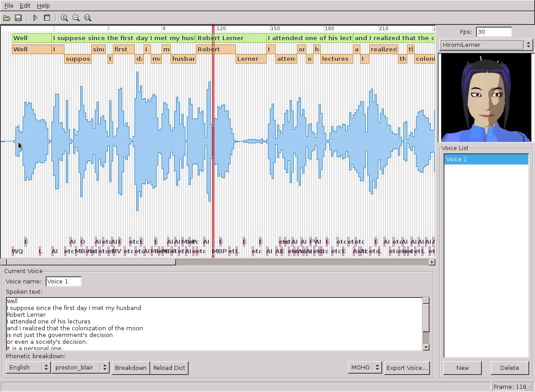This screenshot has width=535, height=392.
Task: Open the Edit menu
Action: click(x=25, y=5)
